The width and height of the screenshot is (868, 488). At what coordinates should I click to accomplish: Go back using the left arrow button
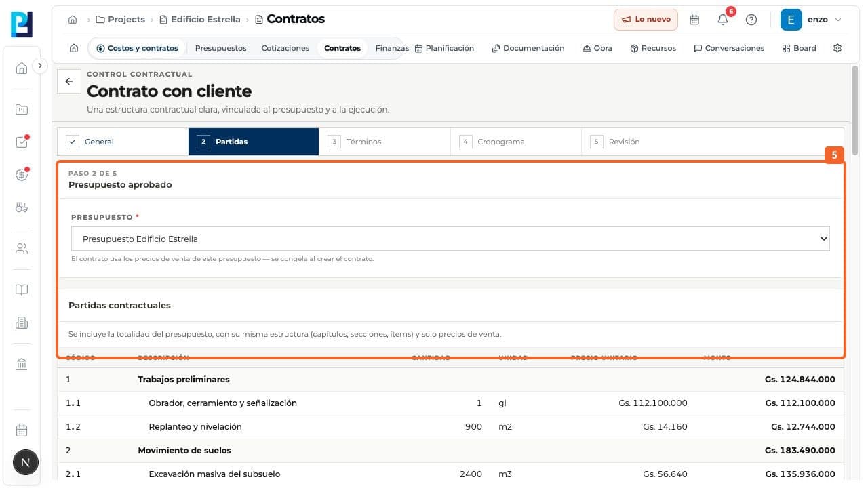coord(68,81)
